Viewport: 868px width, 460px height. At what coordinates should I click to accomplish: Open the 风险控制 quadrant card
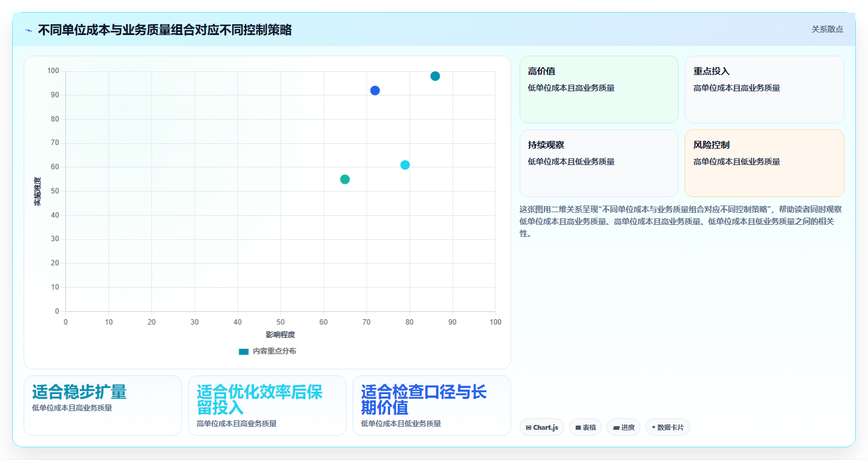click(x=765, y=163)
